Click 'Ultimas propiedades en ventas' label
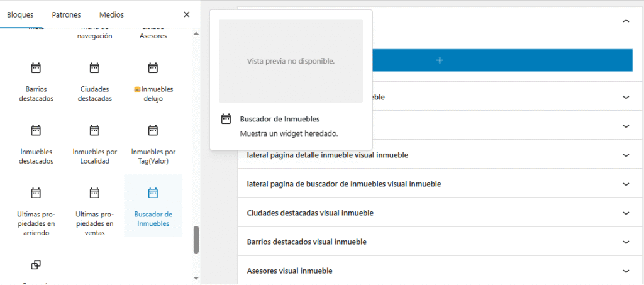Image resolution: width=644 pixels, height=285 pixels. tap(94, 224)
